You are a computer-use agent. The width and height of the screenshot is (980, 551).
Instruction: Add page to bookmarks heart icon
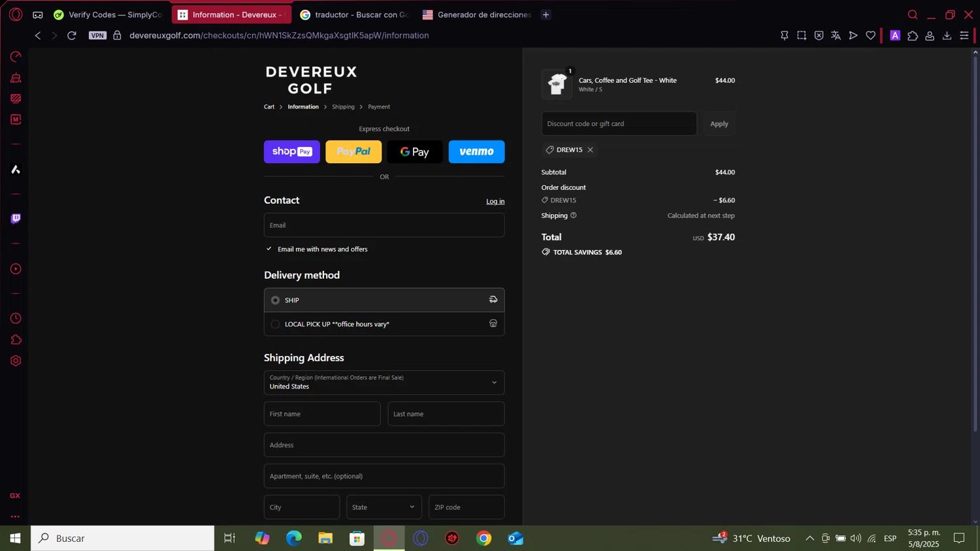(x=870, y=35)
